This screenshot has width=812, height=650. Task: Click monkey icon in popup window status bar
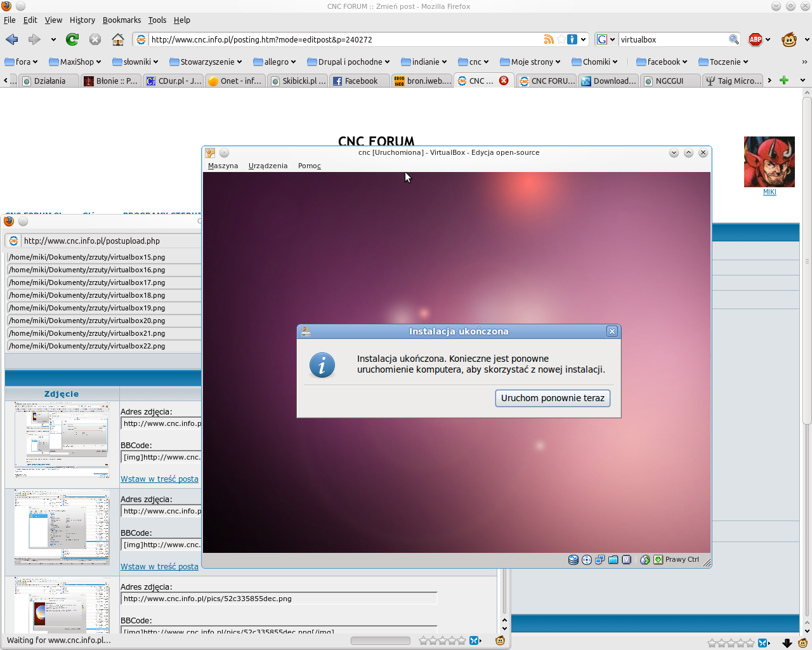click(x=500, y=640)
